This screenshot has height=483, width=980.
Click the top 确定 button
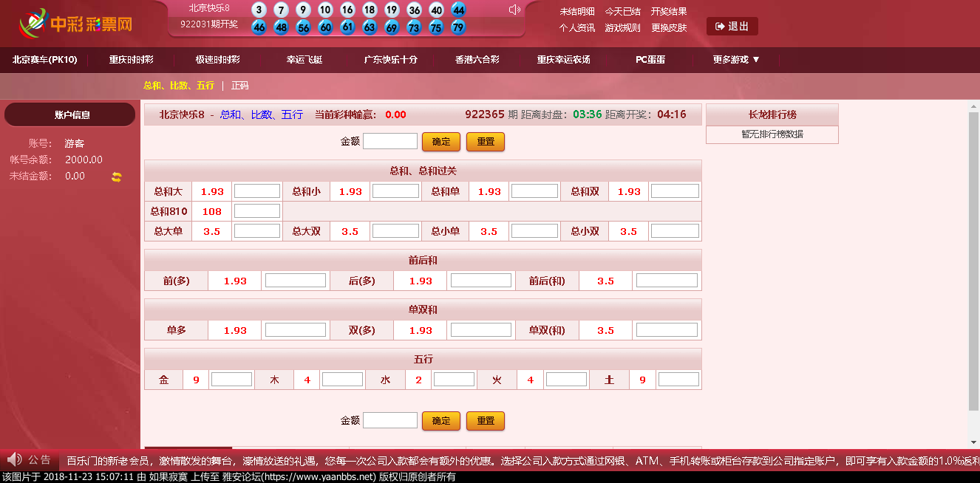pyautogui.click(x=441, y=142)
